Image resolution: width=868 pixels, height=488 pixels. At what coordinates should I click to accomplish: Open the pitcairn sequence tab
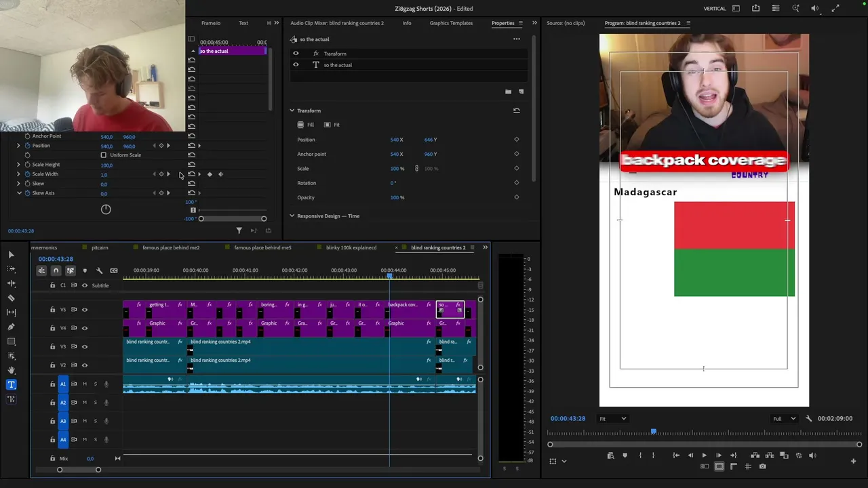coord(100,247)
